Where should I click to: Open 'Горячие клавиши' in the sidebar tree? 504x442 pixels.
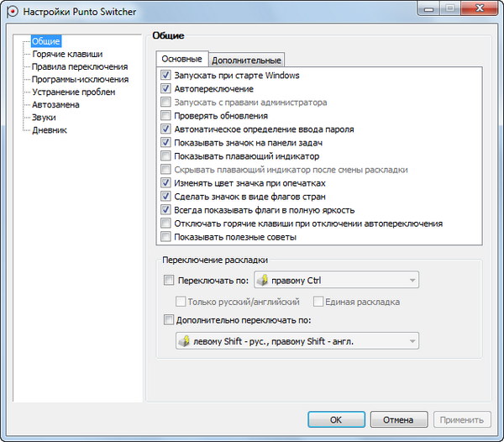61,54
